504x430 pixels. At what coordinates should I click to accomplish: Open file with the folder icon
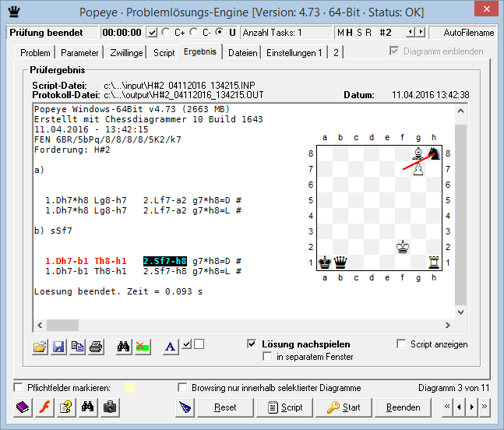tap(41, 347)
